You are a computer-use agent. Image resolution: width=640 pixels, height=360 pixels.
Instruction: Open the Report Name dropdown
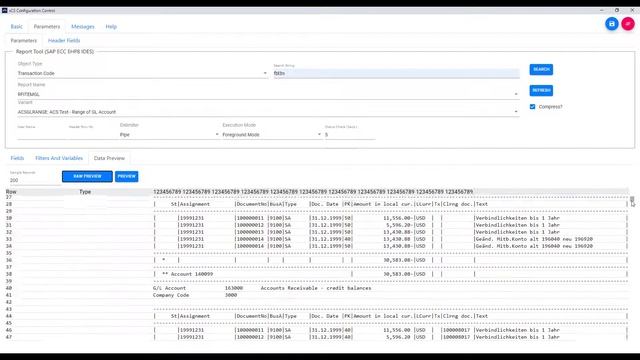pyautogui.click(x=268, y=94)
